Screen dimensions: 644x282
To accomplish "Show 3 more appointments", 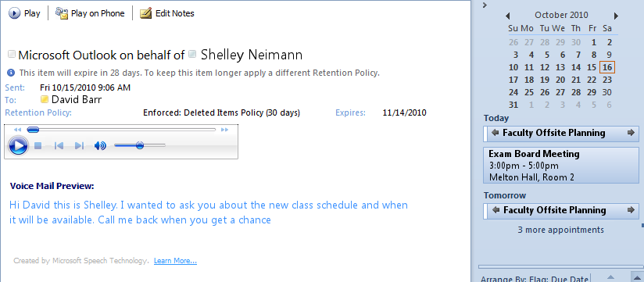I will (560, 230).
